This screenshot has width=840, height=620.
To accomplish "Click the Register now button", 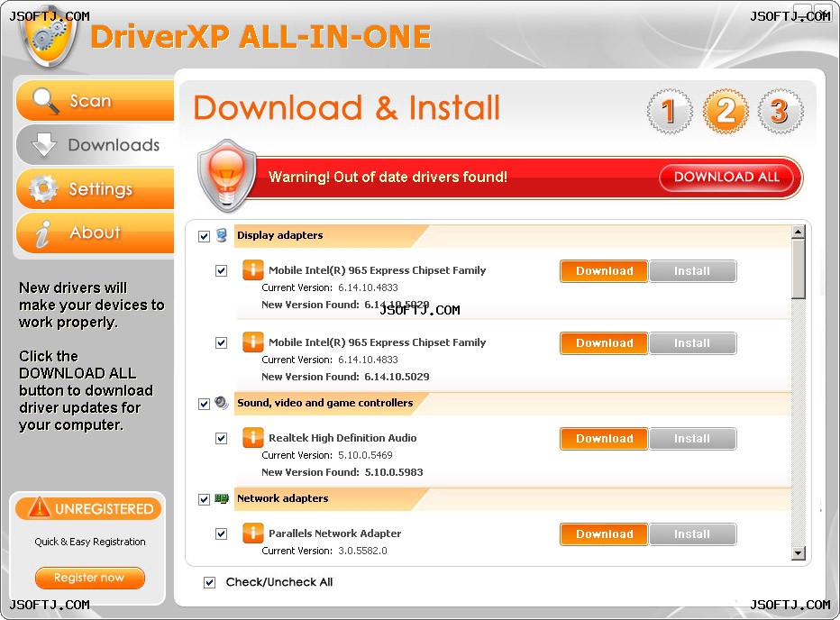I will 90,578.
